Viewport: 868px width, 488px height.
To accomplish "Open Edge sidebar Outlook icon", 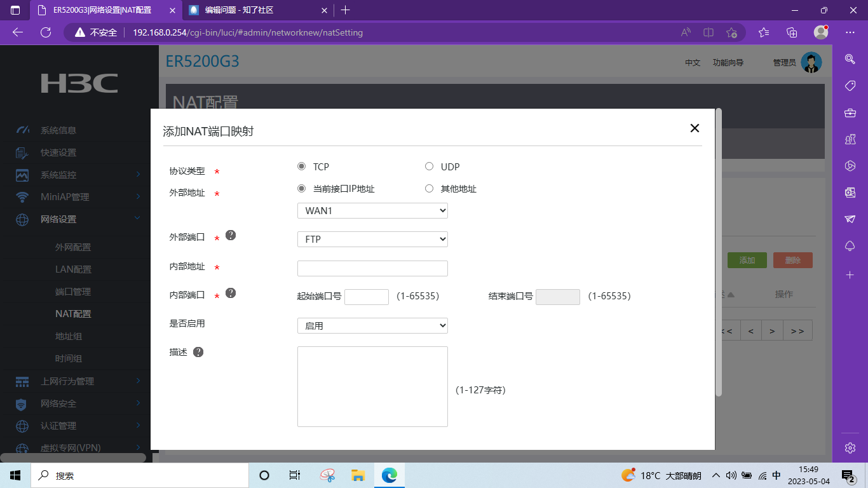I will tap(850, 193).
